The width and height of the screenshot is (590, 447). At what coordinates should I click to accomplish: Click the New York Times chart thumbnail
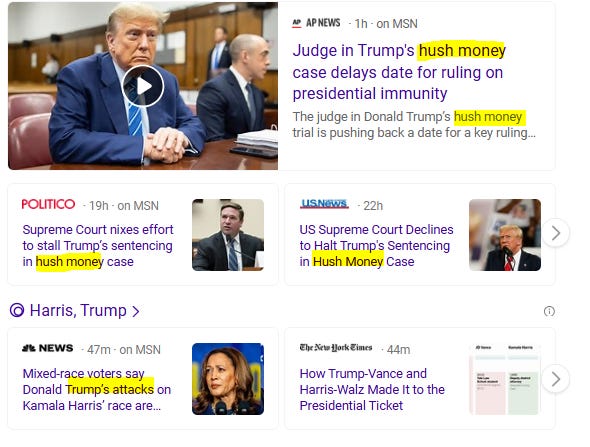505,379
